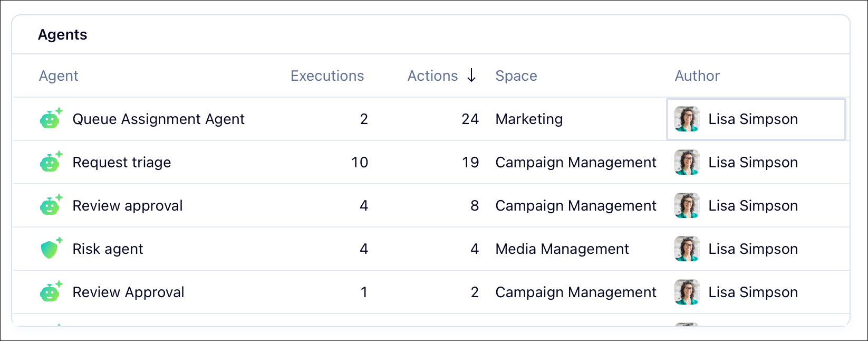868x341 pixels.
Task: Open the Queue Assignment Agent entry
Action: 158,119
